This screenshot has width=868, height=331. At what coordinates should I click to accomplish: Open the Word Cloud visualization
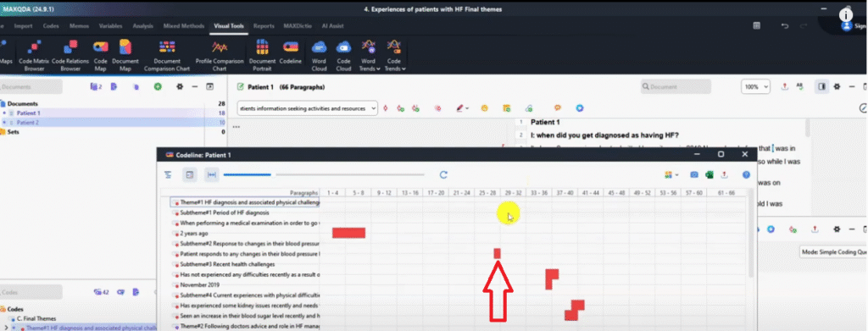click(319, 55)
